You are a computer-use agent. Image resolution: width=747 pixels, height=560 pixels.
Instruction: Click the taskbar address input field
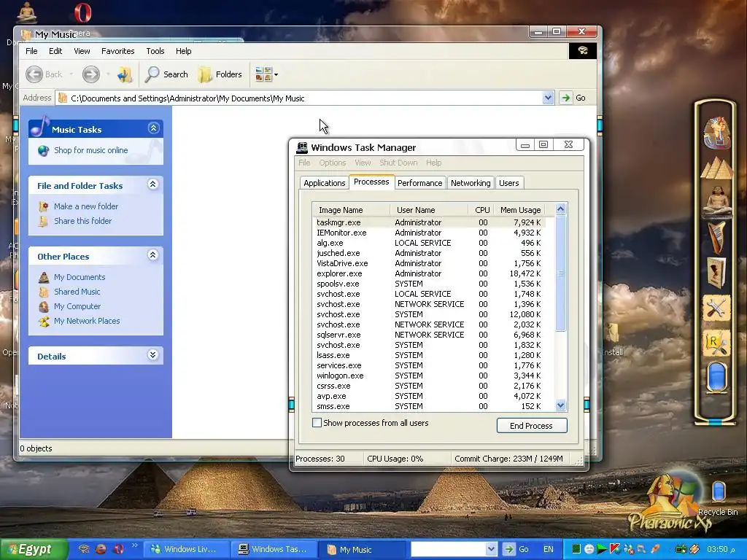pos(449,549)
